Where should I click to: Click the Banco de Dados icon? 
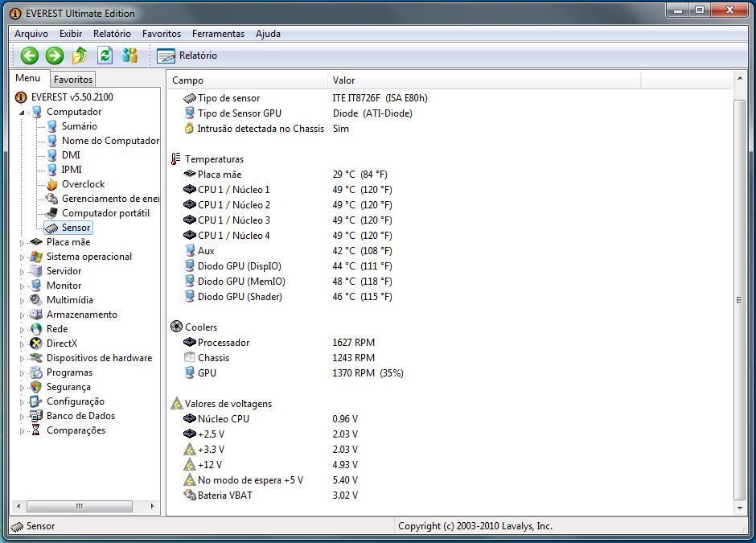[x=36, y=416]
